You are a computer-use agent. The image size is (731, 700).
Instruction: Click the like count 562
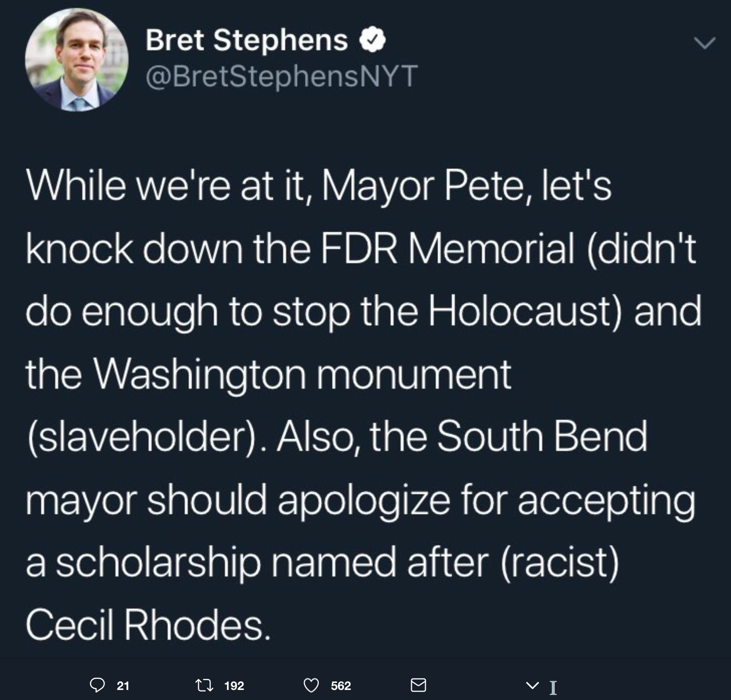pos(341,685)
